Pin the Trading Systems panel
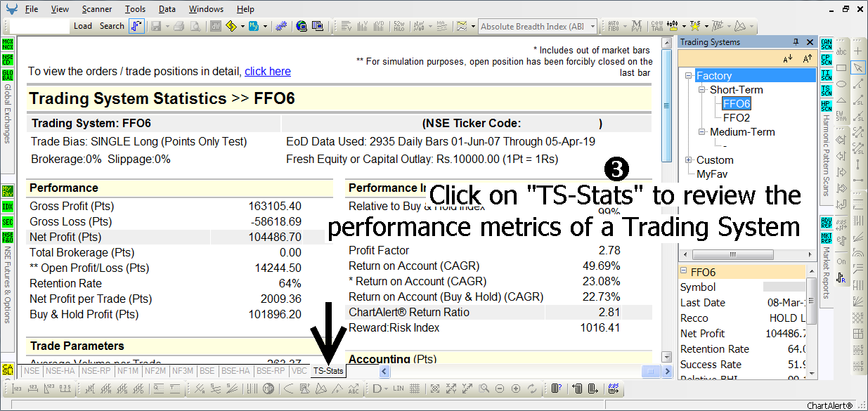868x411 pixels. [x=796, y=42]
